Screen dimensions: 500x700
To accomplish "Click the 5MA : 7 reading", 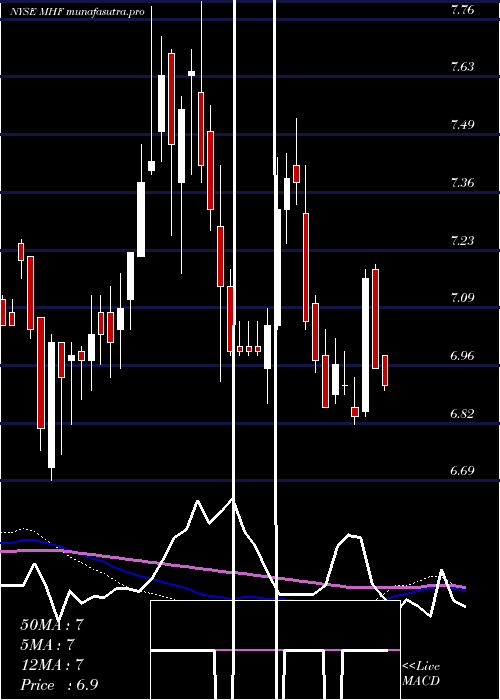I will 47,644.
